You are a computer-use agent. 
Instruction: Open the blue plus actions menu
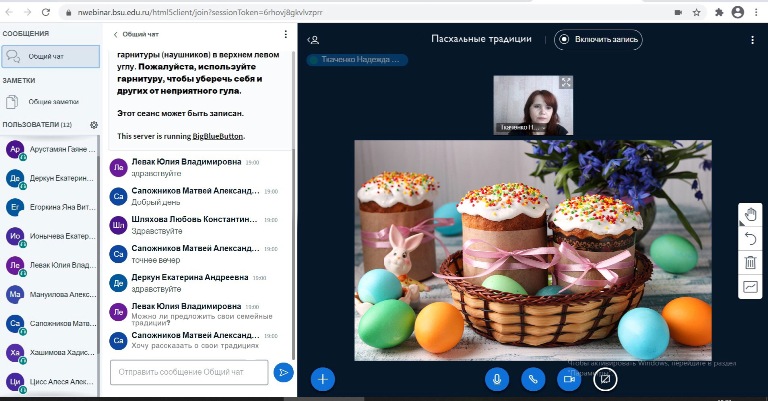click(x=323, y=379)
